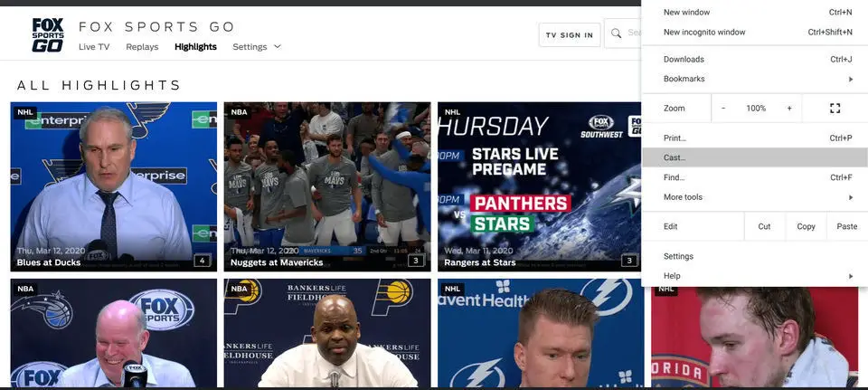Open the Rangers at Stars highlight thumbnail
Screen dimensions: 868x390
[540, 186]
